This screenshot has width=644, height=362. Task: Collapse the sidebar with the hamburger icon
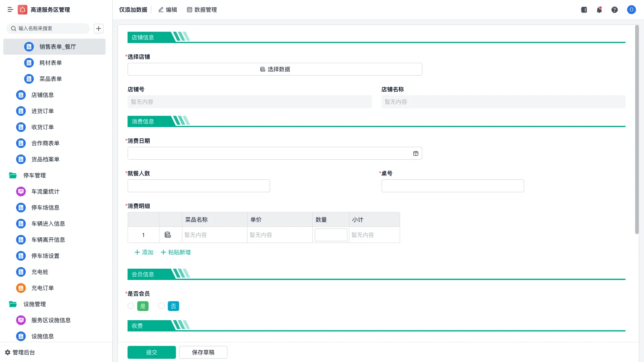tap(10, 10)
